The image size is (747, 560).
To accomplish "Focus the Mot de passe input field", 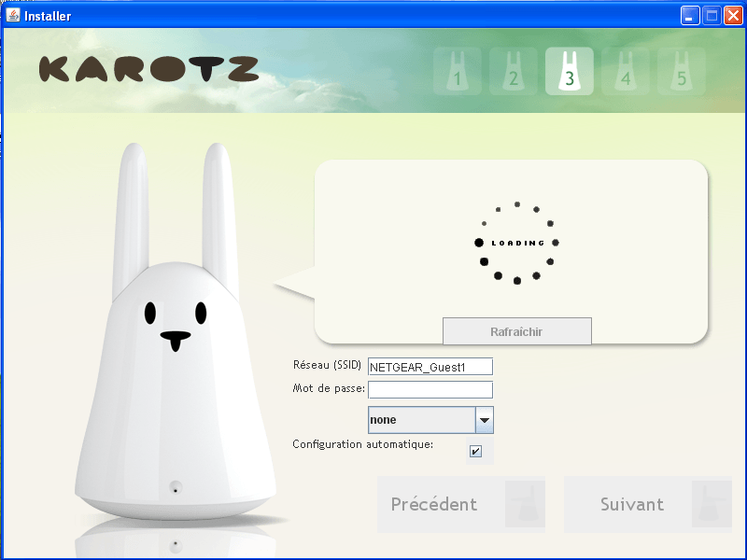I will coord(430,389).
